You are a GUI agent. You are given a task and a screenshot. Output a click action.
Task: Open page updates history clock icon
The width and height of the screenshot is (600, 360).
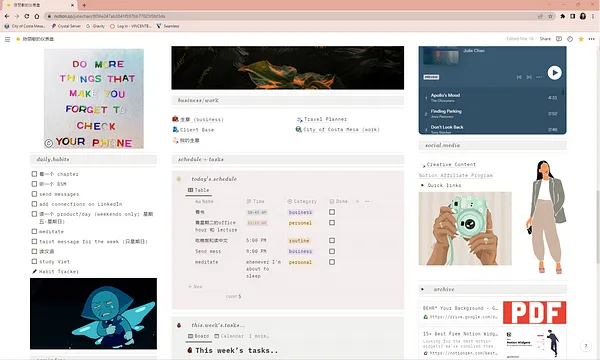point(570,39)
